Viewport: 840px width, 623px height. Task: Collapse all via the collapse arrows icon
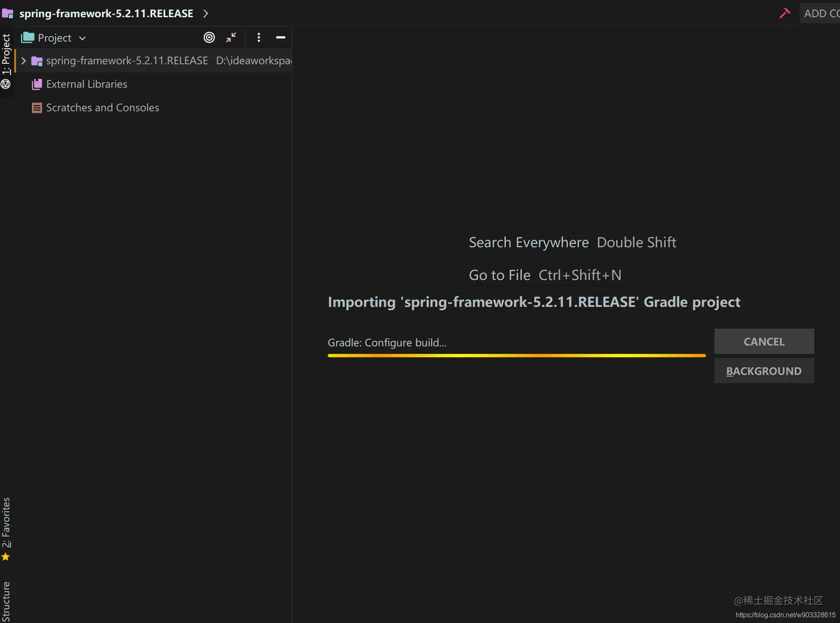[x=231, y=37]
